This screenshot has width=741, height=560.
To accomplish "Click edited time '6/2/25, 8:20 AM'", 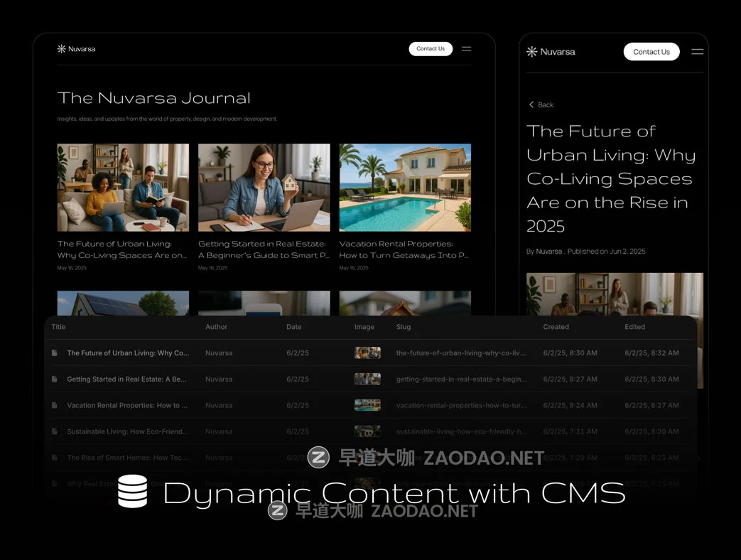I will tap(651, 431).
